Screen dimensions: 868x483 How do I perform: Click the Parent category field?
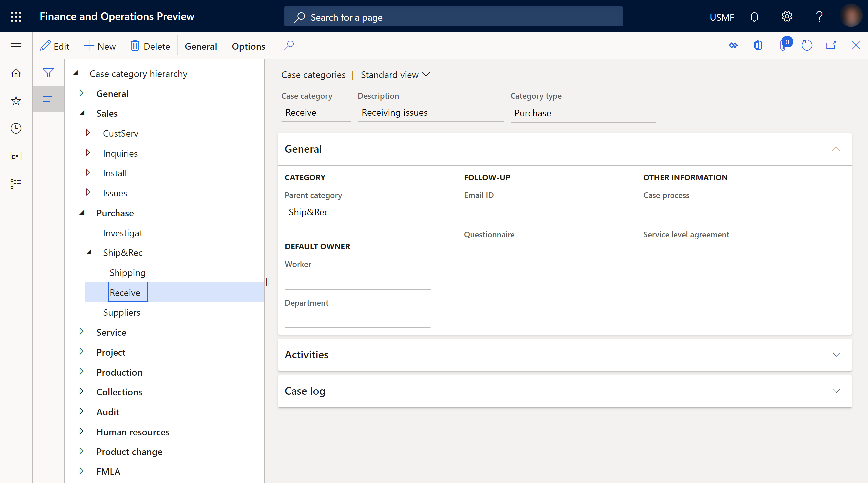[x=339, y=212]
